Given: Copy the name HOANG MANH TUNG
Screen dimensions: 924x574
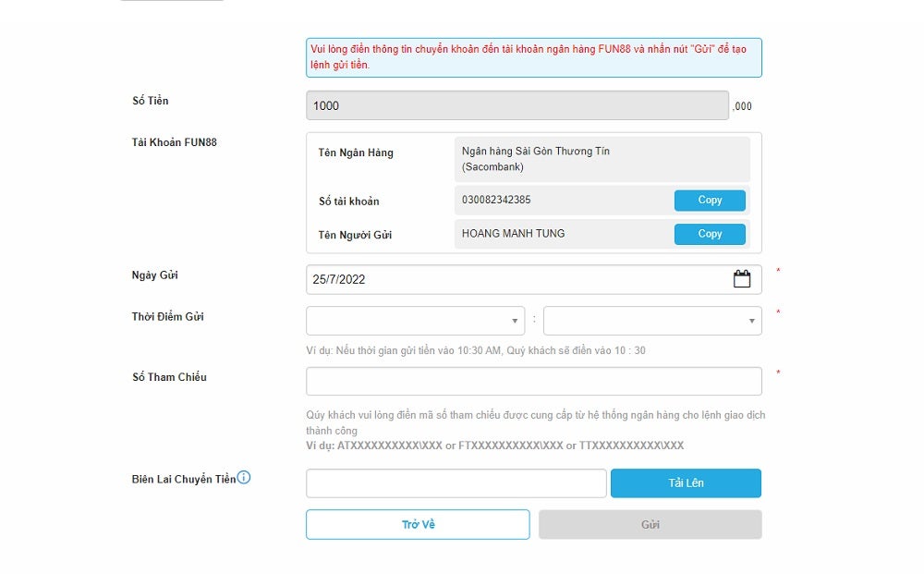Looking at the screenshot, I should pos(710,234).
